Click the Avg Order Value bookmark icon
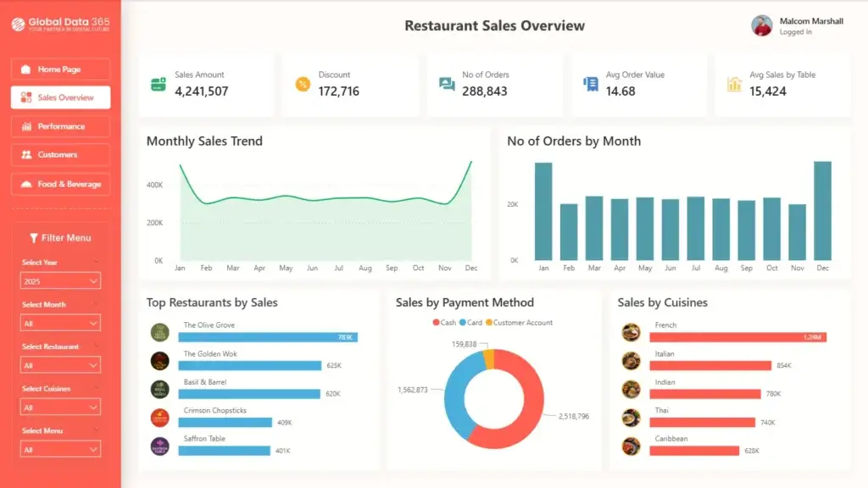Screen dimensions: 868x488 pos(589,82)
